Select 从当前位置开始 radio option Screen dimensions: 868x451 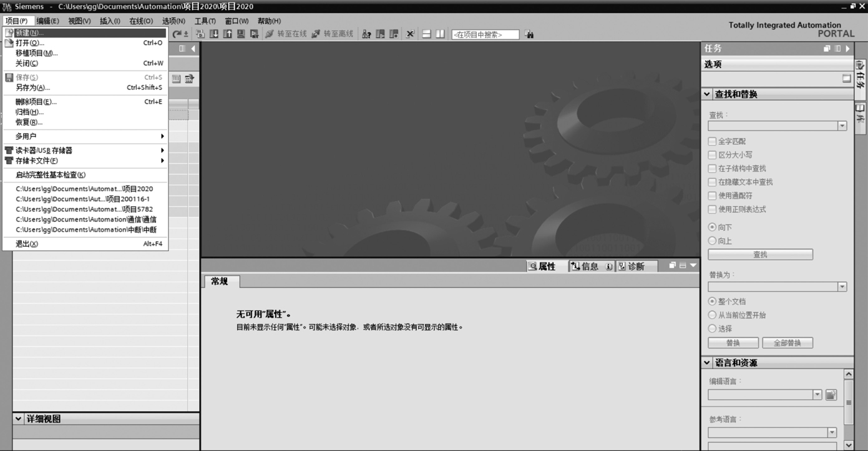[712, 315]
